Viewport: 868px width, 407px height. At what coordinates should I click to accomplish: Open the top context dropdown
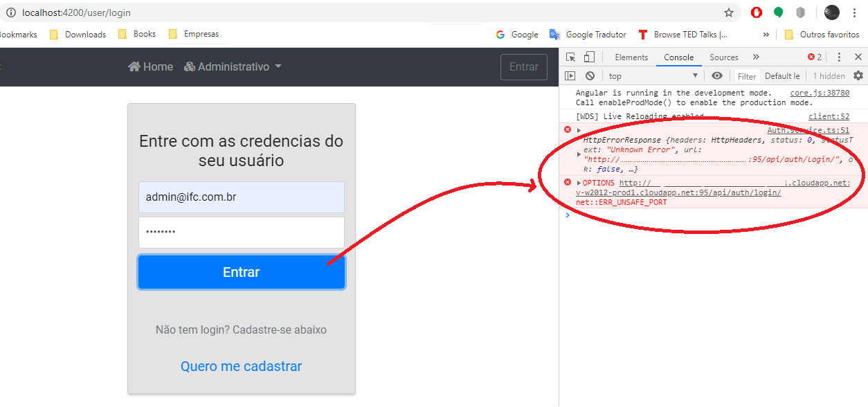(x=653, y=76)
